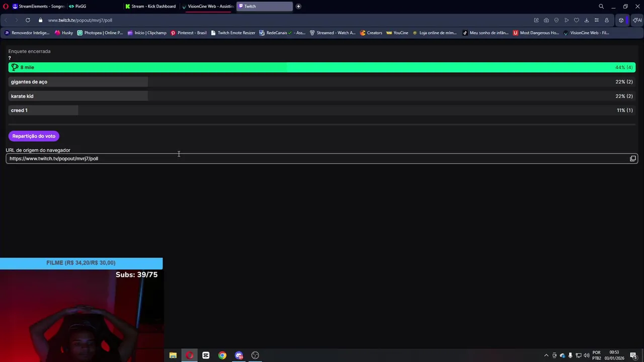Viewport: 644px width, 362px height.
Task: Open a new browser tab
Action: point(298,6)
